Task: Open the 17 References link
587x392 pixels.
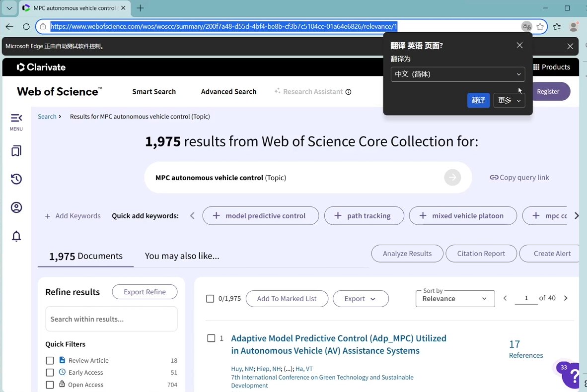Action: pyautogui.click(x=525, y=349)
